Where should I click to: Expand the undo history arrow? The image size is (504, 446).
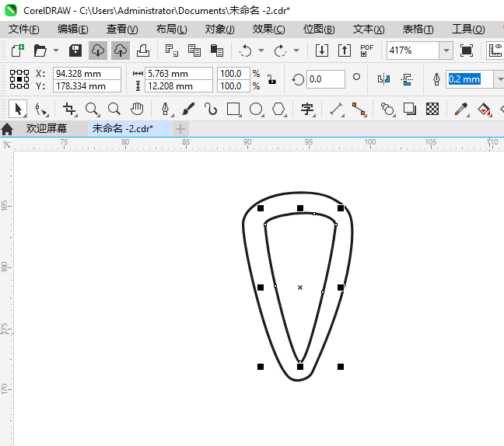pyautogui.click(x=261, y=51)
